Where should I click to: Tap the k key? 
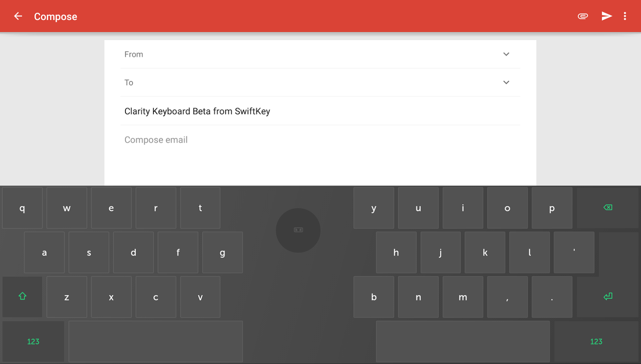[x=485, y=252]
